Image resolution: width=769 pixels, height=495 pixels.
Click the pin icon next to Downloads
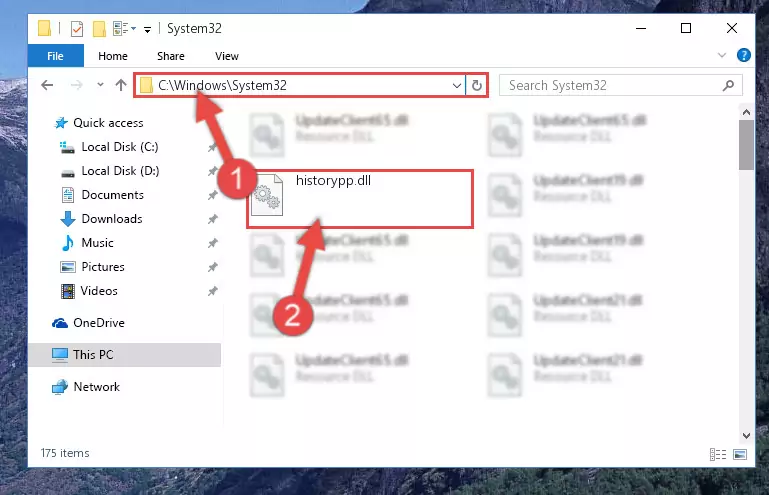click(212, 219)
